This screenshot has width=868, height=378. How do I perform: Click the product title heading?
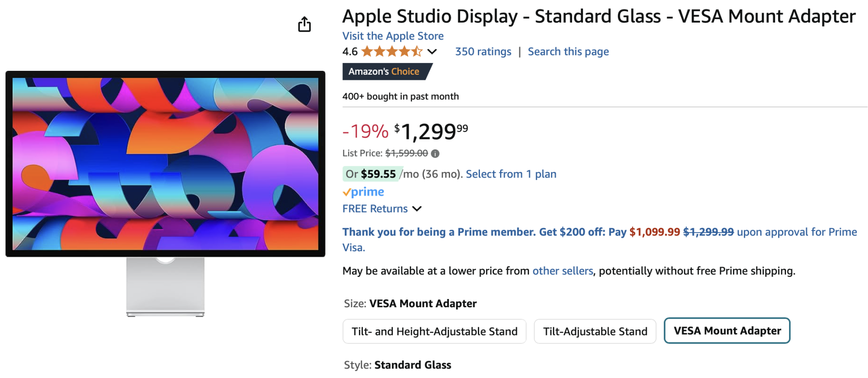pos(598,16)
